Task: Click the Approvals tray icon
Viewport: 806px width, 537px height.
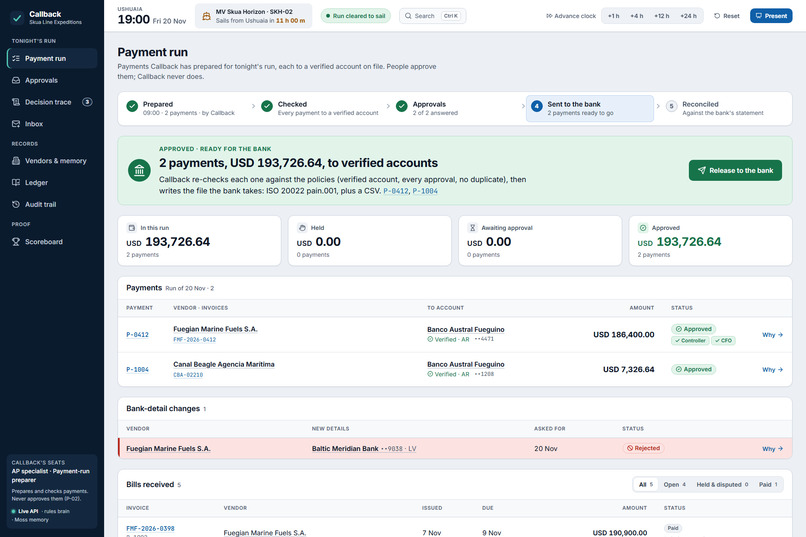Action: click(x=16, y=80)
